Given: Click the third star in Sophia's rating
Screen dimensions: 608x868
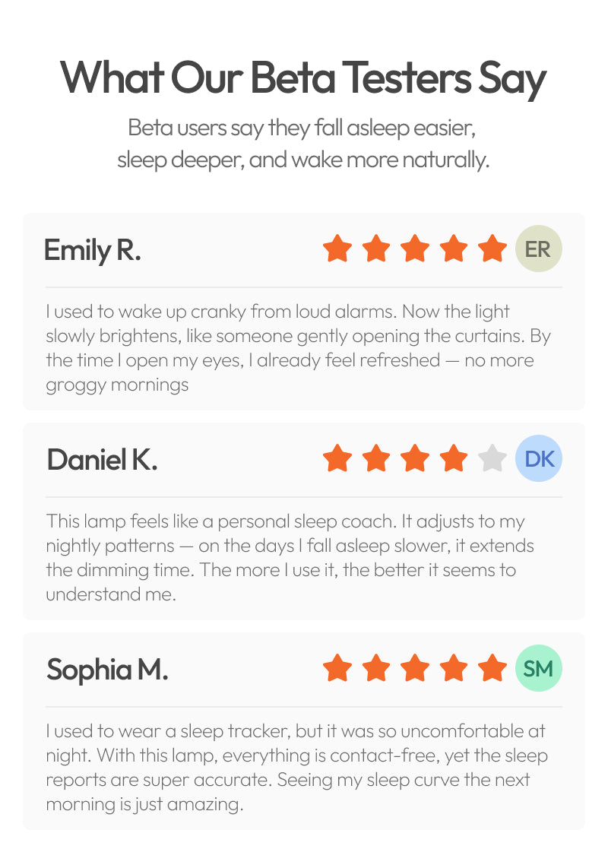Looking at the screenshot, I should [x=415, y=669].
